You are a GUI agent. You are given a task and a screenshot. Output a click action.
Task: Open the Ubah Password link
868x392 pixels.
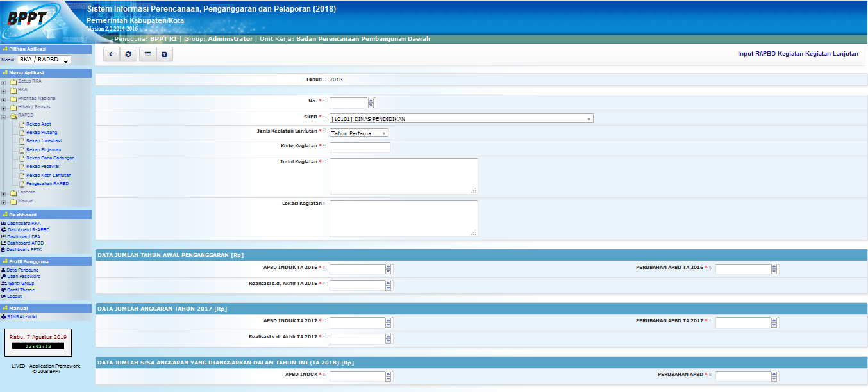(x=23, y=277)
